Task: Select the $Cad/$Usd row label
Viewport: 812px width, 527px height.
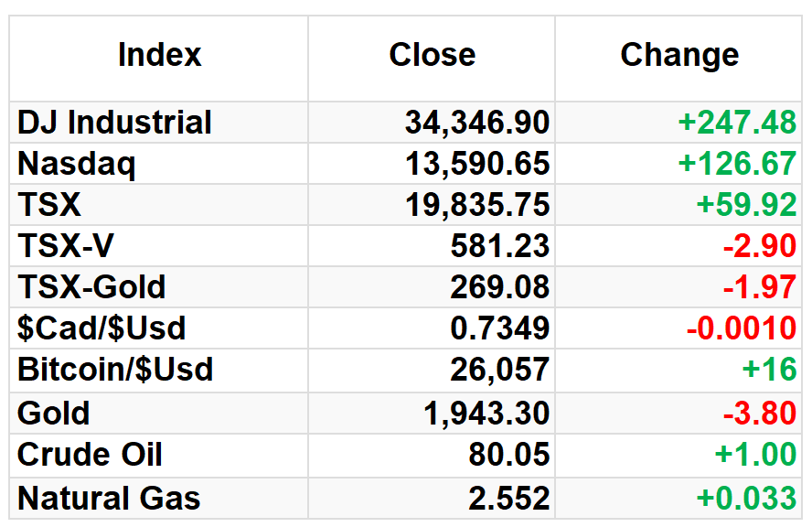Action: click(101, 328)
